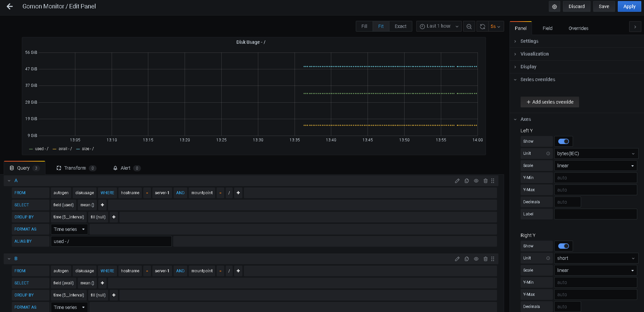Open dashboard settings gear icon
The width and height of the screenshot is (644, 312).
tap(555, 6)
